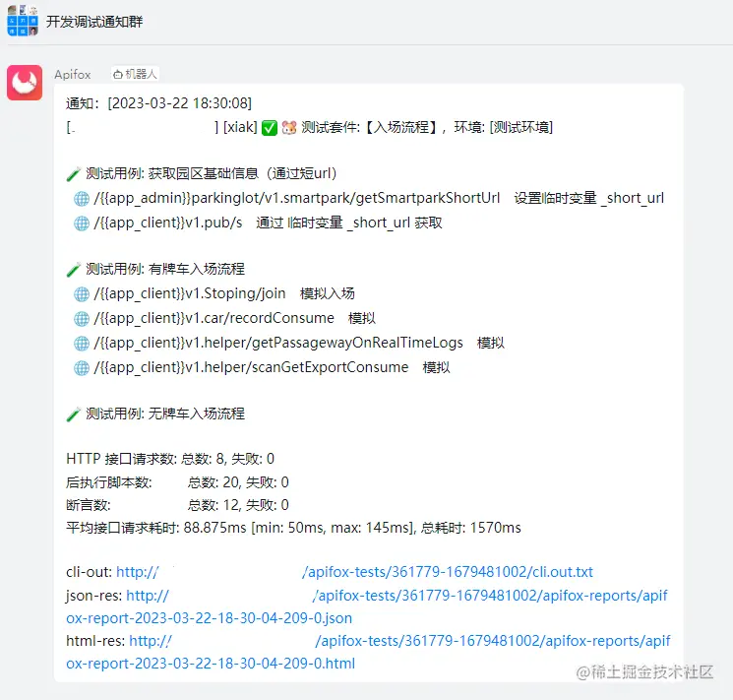This screenshot has height=700, width=733.
Task: Click the Apifox robot avatar
Action: (25, 83)
